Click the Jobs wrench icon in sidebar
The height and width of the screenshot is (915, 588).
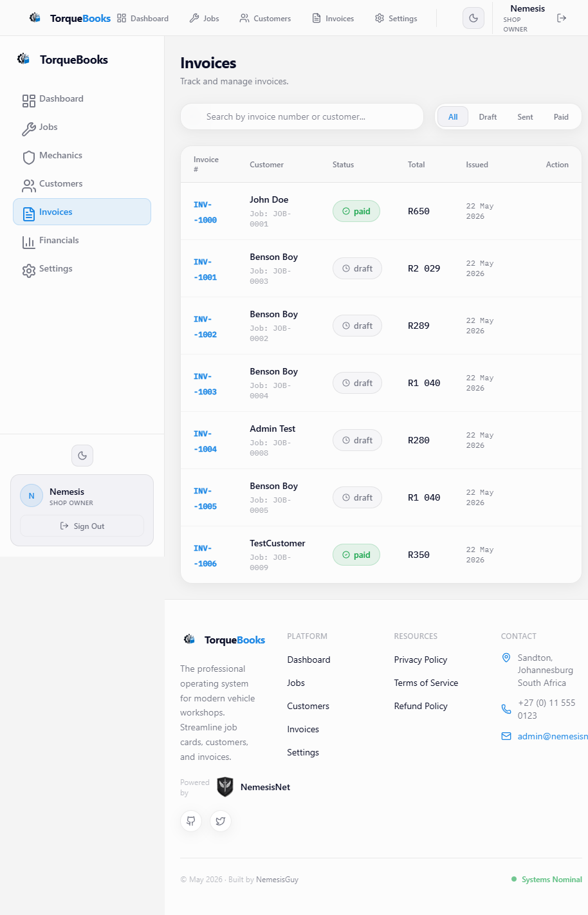(x=28, y=129)
